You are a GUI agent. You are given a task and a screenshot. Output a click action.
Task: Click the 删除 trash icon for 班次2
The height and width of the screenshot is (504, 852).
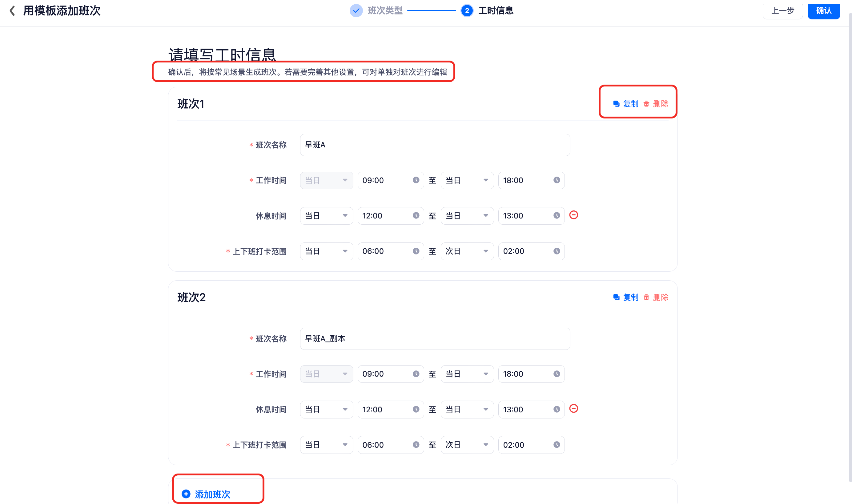646,297
